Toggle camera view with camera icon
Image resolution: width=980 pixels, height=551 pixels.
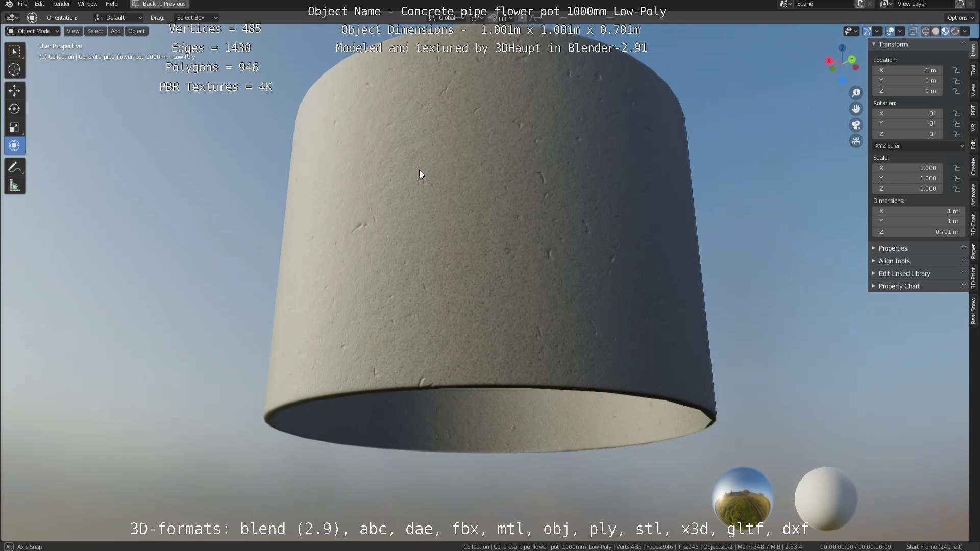[x=856, y=125]
